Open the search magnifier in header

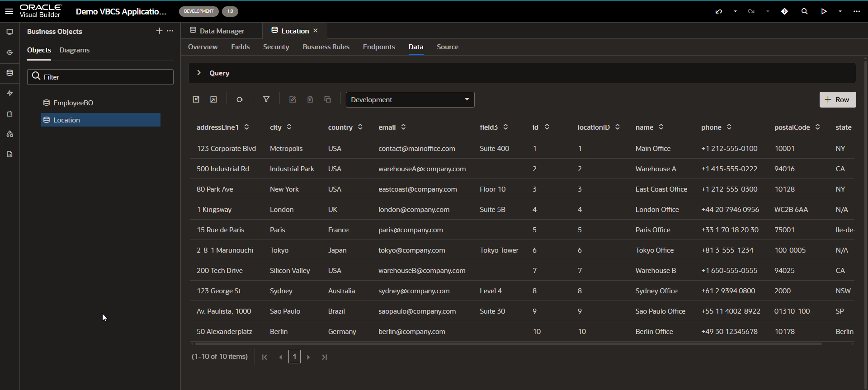(804, 11)
